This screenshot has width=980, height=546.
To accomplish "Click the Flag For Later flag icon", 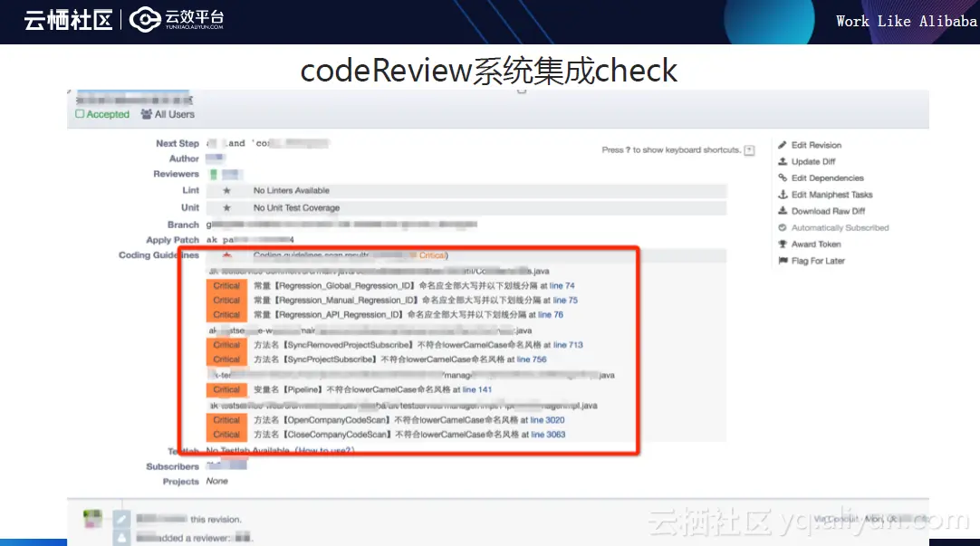I will (782, 261).
